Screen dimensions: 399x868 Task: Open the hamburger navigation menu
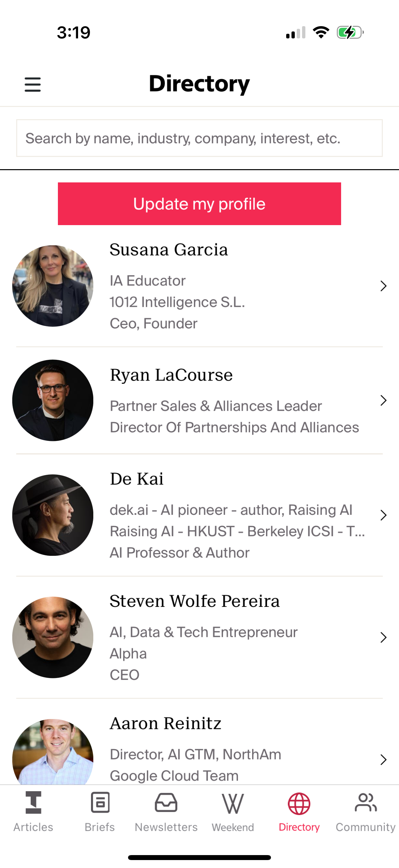[33, 84]
